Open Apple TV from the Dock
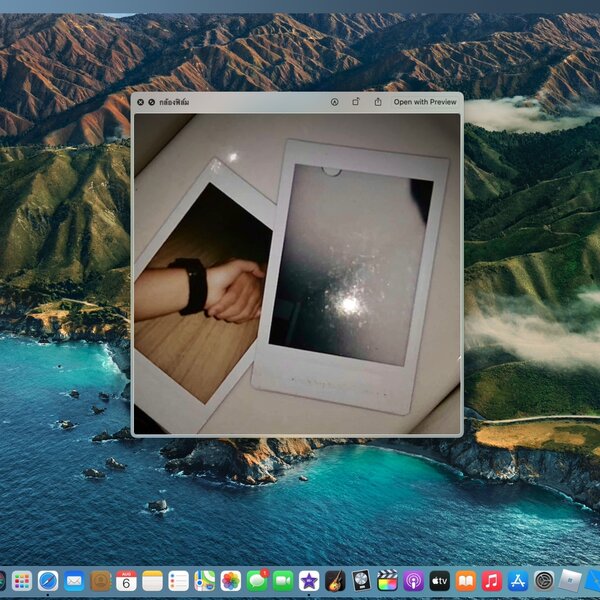 [440, 581]
